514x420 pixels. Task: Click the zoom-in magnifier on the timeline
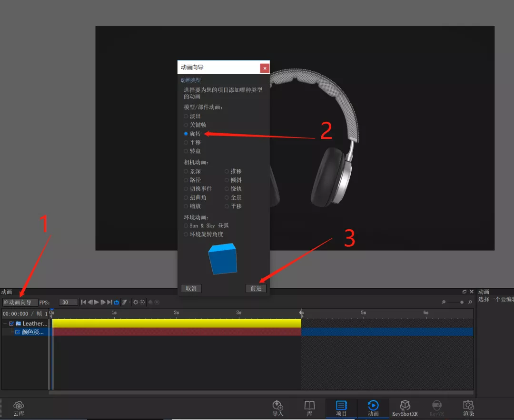click(470, 302)
